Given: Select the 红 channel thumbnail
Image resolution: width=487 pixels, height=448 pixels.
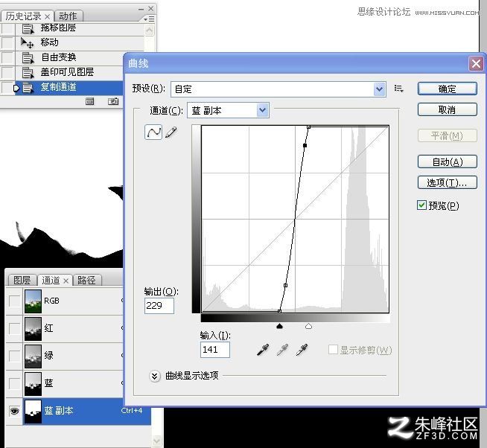Looking at the screenshot, I should (33, 328).
